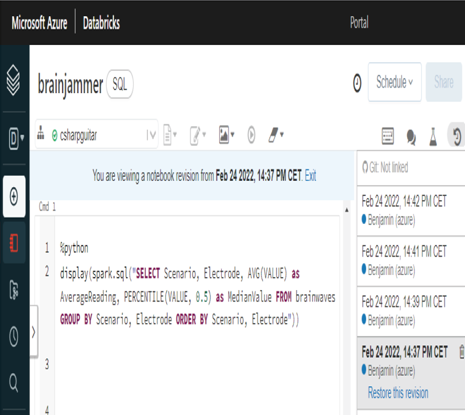The width and height of the screenshot is (465, 415).
Task: Click the SQL language badge
Action: pyautogui.click(x=120, y=84)
